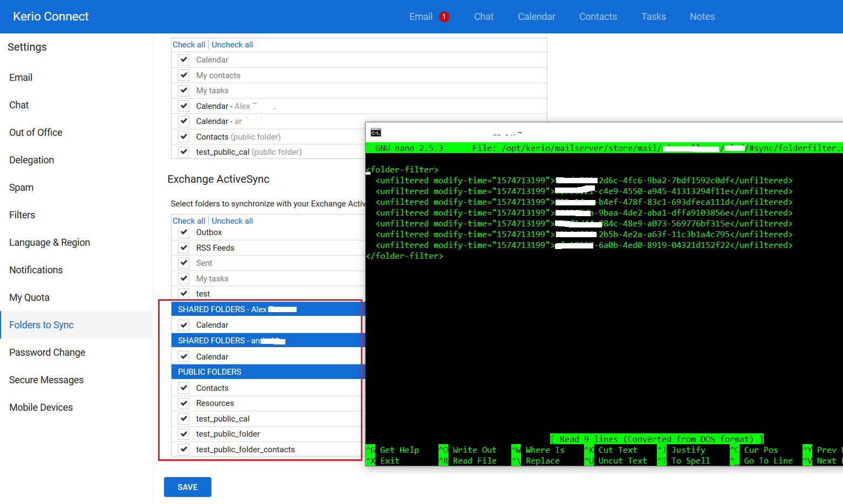The width and height of the screenshot is (843, 504).
Task: Click the Get Help shortcut in nano
Action: [x=393, y=450]
